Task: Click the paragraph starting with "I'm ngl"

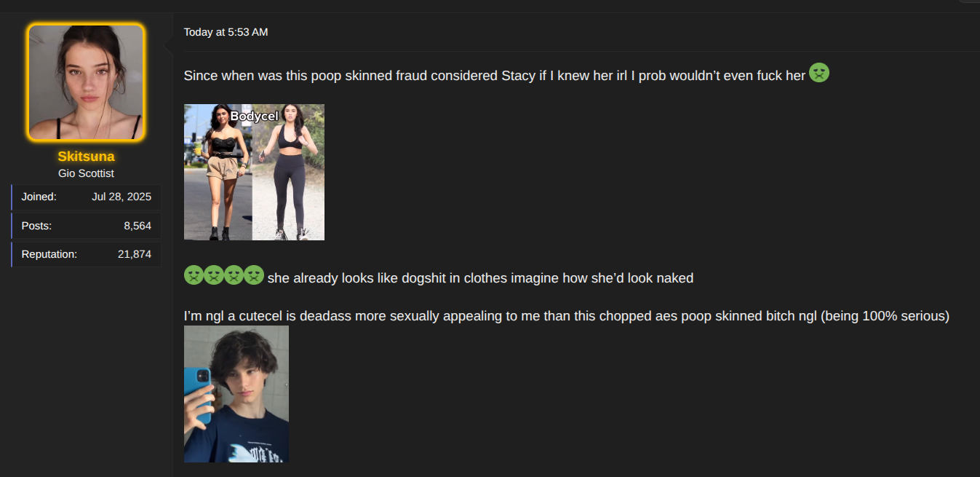Action: coord(567,317)
